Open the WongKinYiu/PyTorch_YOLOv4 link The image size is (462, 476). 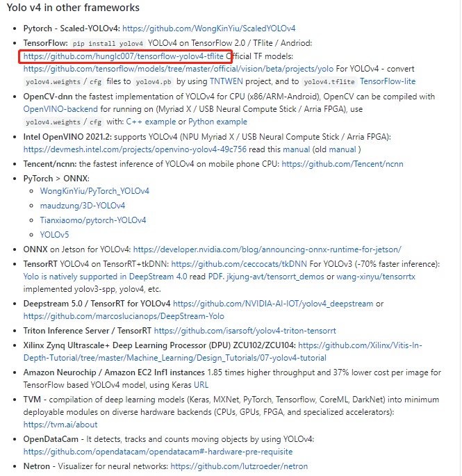tap(94, 191)
